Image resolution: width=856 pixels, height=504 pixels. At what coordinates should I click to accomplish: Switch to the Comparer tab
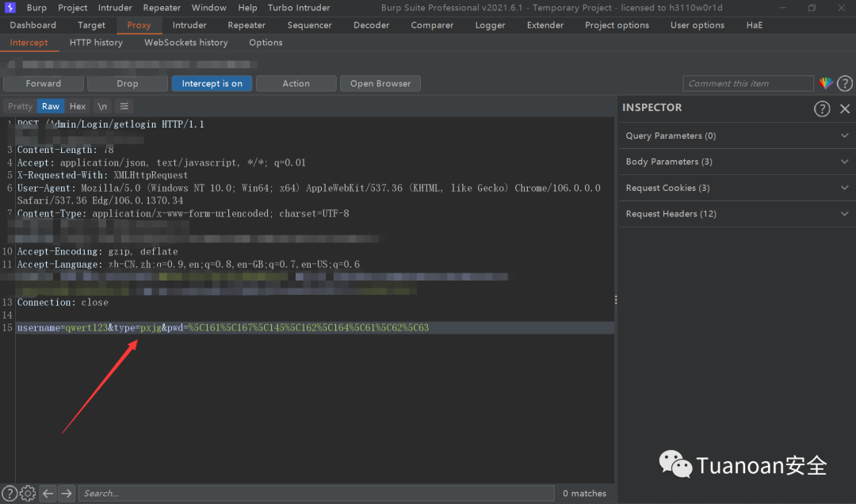pos(432,25)
